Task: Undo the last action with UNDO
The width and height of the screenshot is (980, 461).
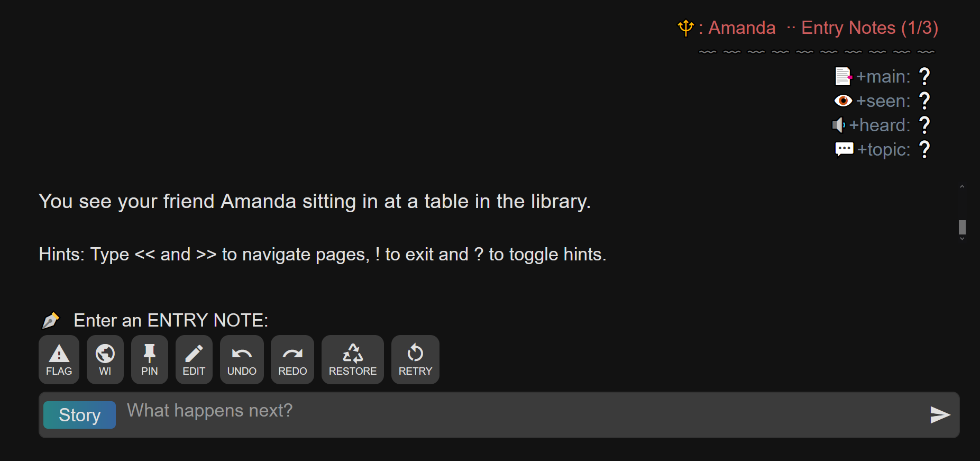Action: 242,359
